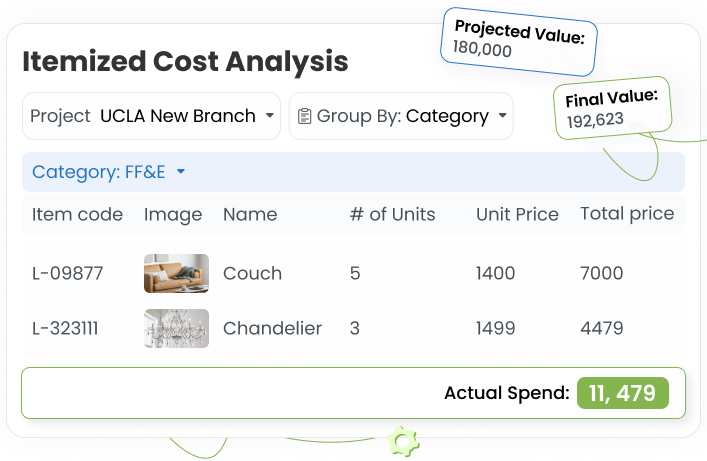Open the Project UCLA New Branch dropdown

pos(152,116)
